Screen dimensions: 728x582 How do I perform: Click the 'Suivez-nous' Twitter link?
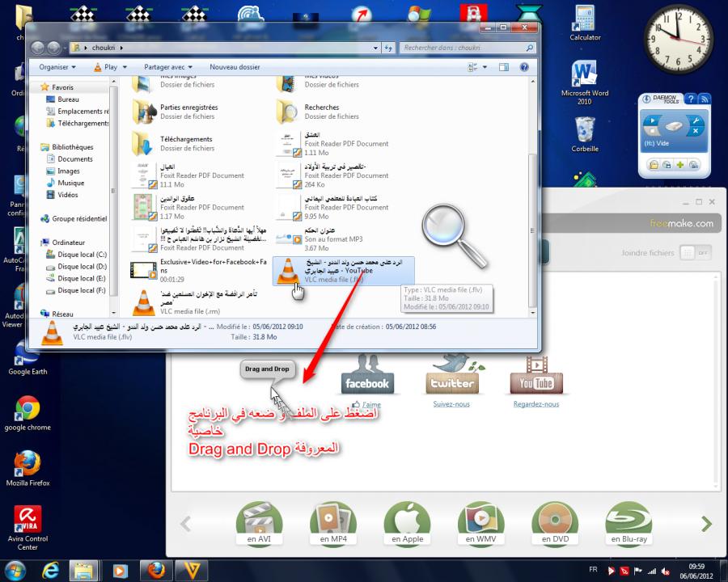(x=451, y=404)
